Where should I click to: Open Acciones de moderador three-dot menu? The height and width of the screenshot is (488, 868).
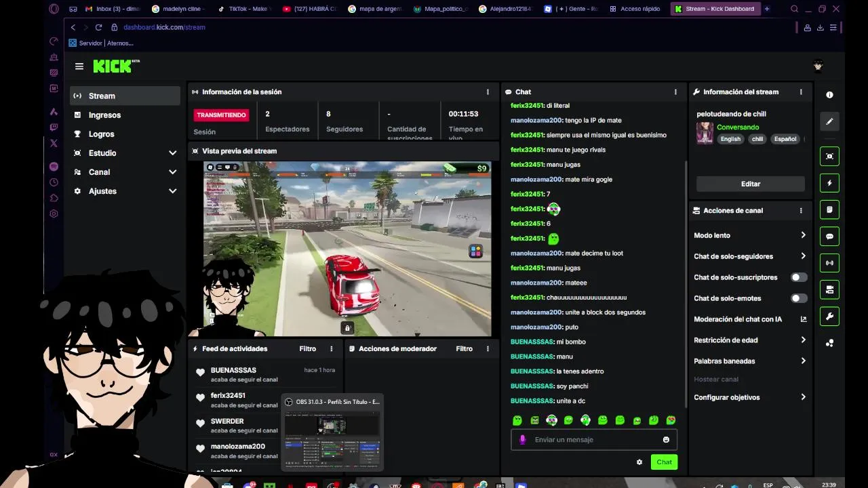[487, 349]
